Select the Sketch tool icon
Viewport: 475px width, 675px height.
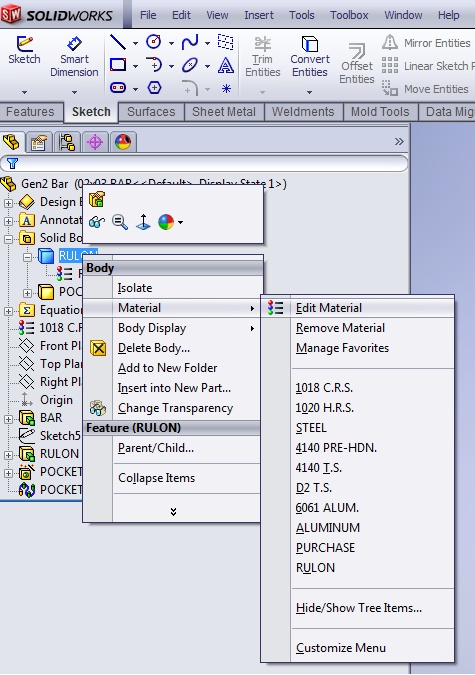(x=24, y=43)
